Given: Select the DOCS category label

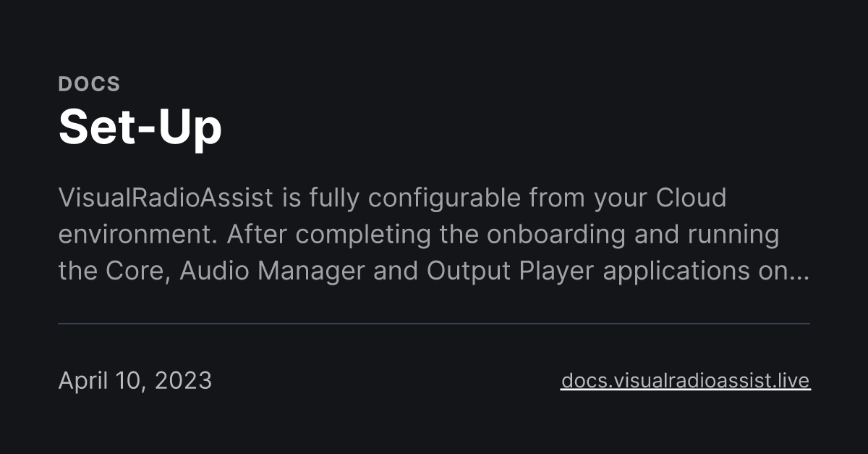Looking at the screenshot, I should coord(89,84).
